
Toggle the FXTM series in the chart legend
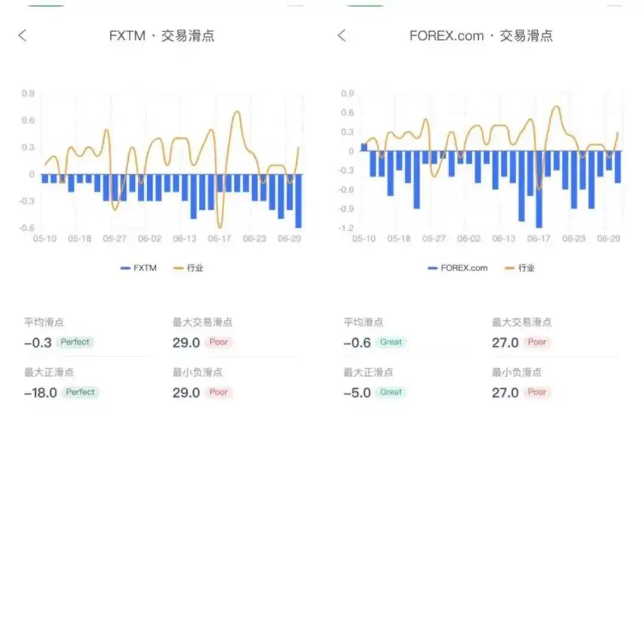tap(139, 268)
